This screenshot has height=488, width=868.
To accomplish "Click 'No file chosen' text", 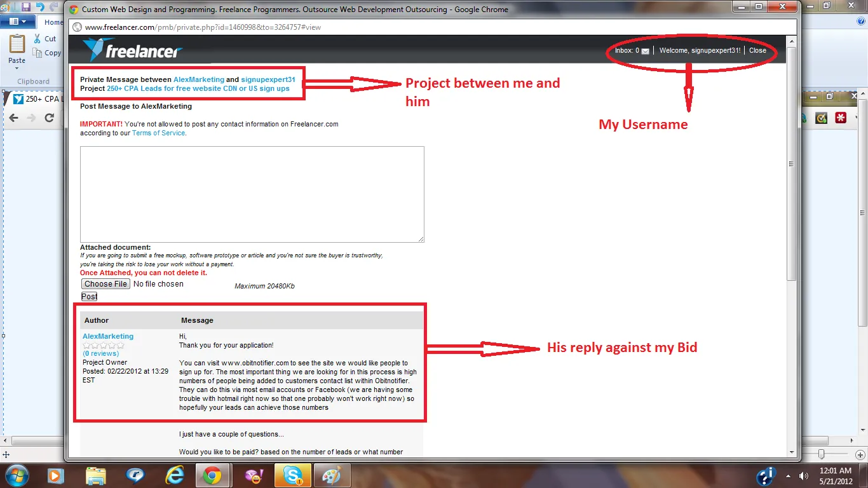I will pos(158,284).
